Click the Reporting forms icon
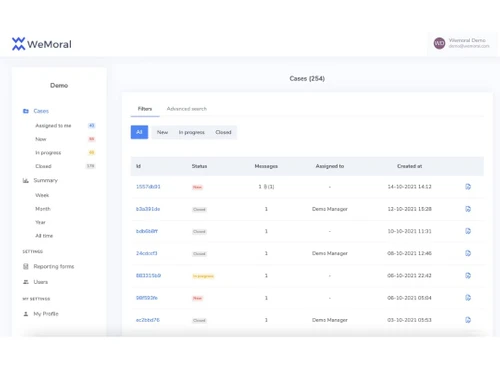This screenshot has width=500, height=375. point(26,266)
